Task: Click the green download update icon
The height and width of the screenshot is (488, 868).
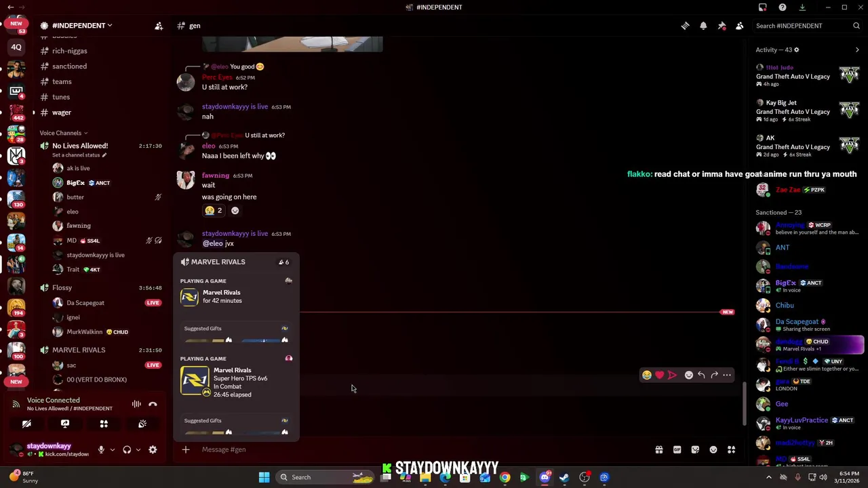Action: click(802, 7)
